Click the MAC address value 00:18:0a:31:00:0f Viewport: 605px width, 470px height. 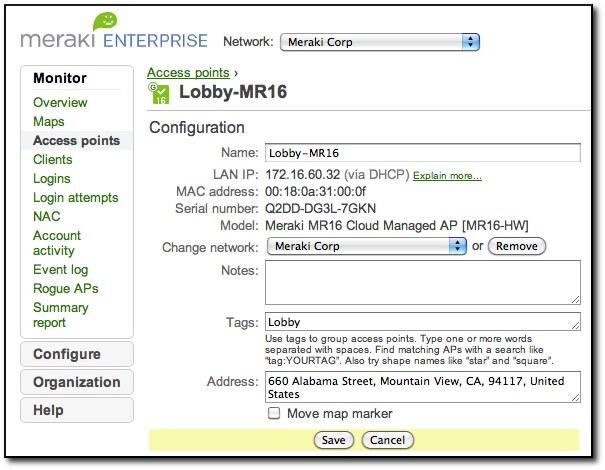click(x=315, y=192)
